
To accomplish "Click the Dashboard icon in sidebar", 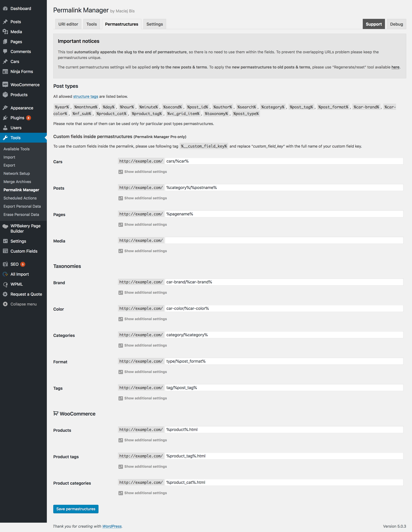I will pos(5,9).
